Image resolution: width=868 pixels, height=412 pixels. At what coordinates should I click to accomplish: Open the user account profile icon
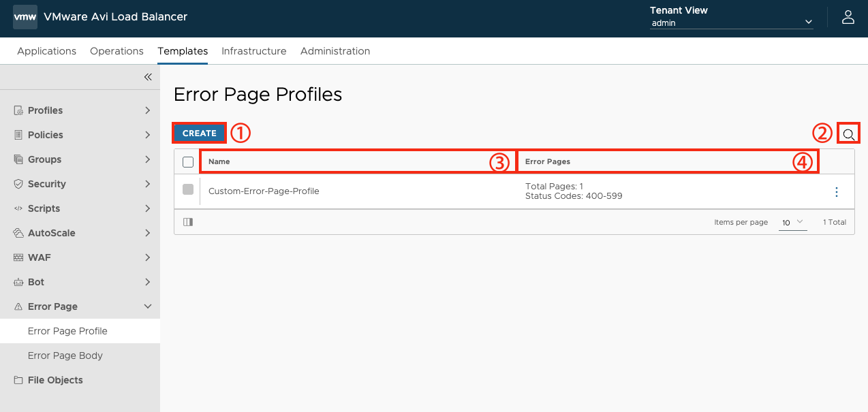click(x=848, y=17)
